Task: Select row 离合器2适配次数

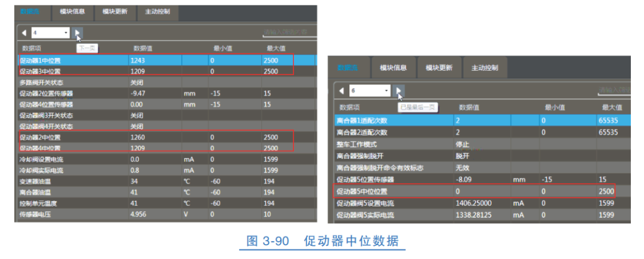Action: point(482,132)
